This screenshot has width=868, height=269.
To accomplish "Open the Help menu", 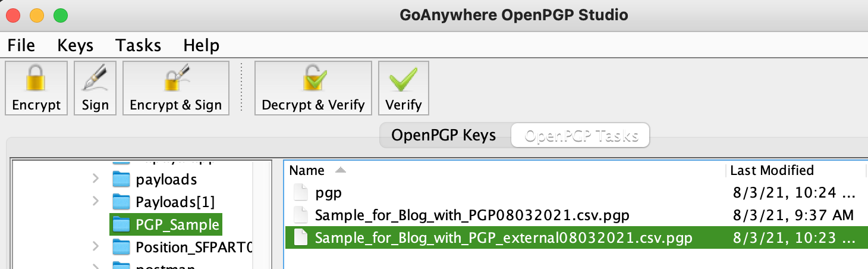I will pyautogui.click(x=202, y=45).
